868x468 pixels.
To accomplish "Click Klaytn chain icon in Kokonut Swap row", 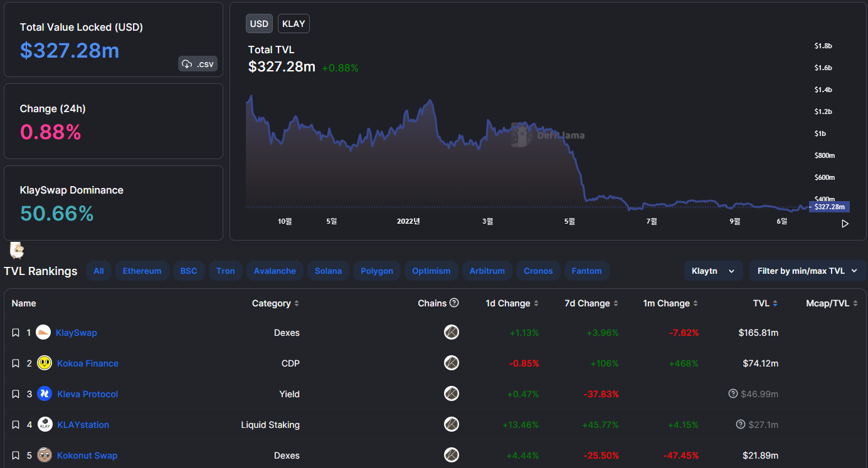I will pyautogui.click(x=452, y=455).
